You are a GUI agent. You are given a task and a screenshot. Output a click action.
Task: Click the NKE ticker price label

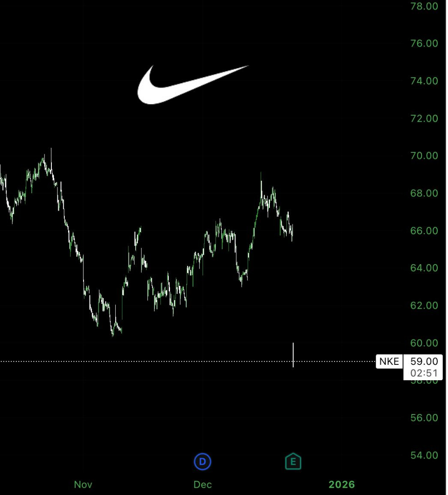pyautogui.click(x=389, y=361)
